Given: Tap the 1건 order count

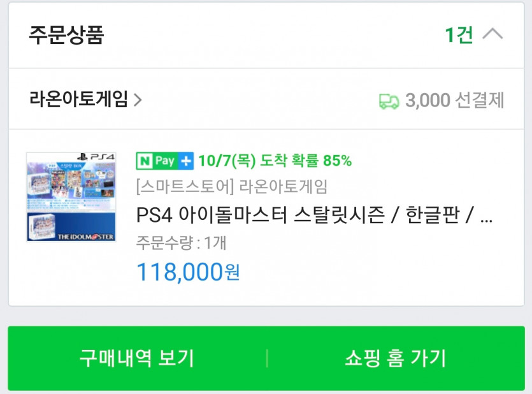Looking at the screenshot, I should click(x=459, y=34).
